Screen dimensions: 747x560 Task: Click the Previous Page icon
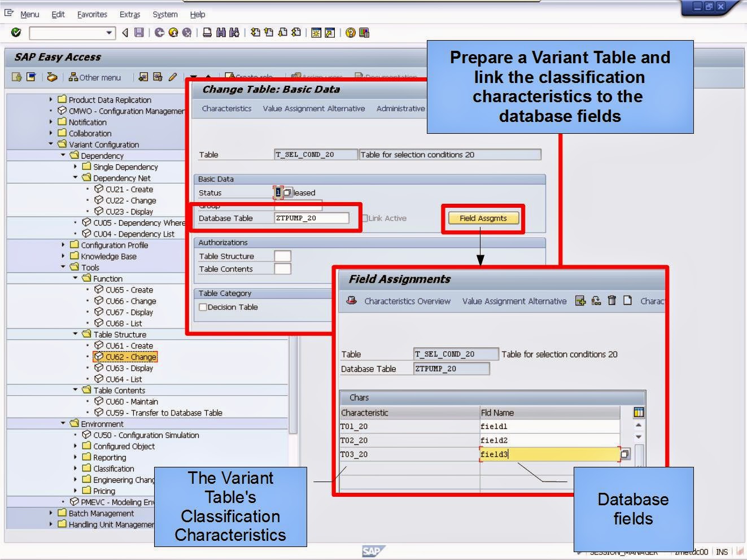[x=269, y=33]
